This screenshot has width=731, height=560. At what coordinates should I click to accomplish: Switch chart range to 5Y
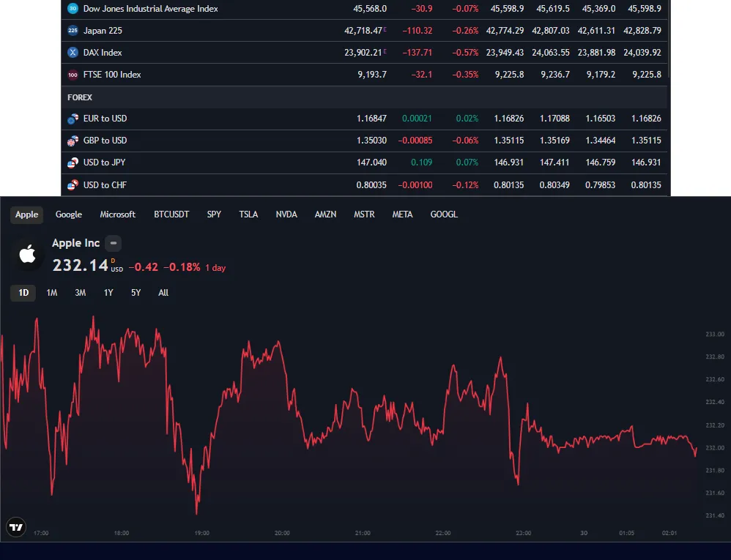[x=136, y=293]
